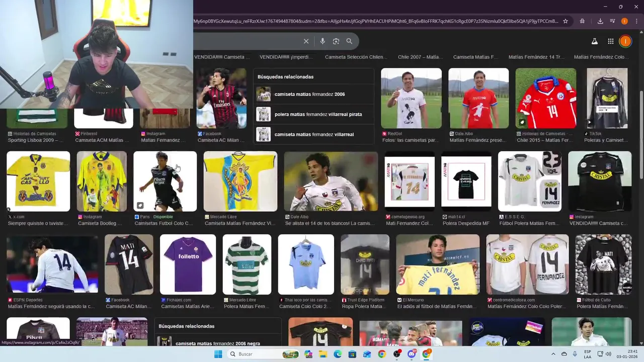
Task: Open Chrome profile icon in toolbar
Action: [x=624, y=21]
